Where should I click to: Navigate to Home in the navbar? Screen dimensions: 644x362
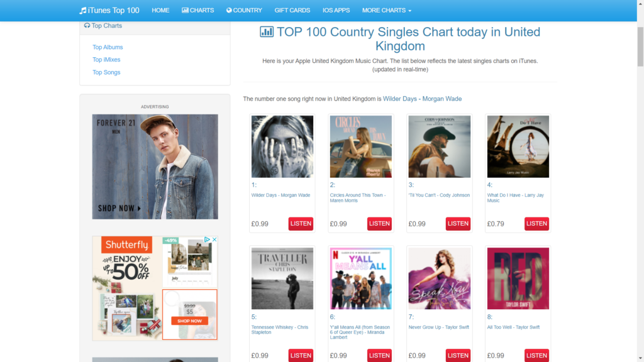coord(160,10)
